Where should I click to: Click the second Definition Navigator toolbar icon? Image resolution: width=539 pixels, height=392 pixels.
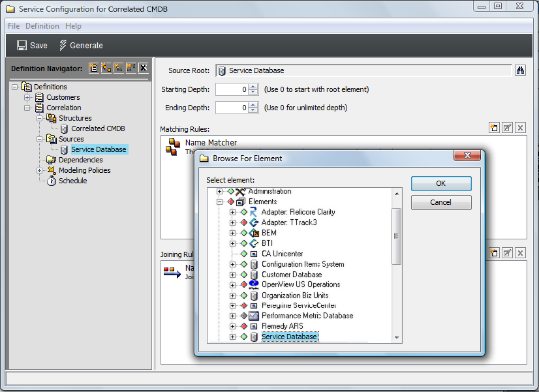(x=106, y=68)
